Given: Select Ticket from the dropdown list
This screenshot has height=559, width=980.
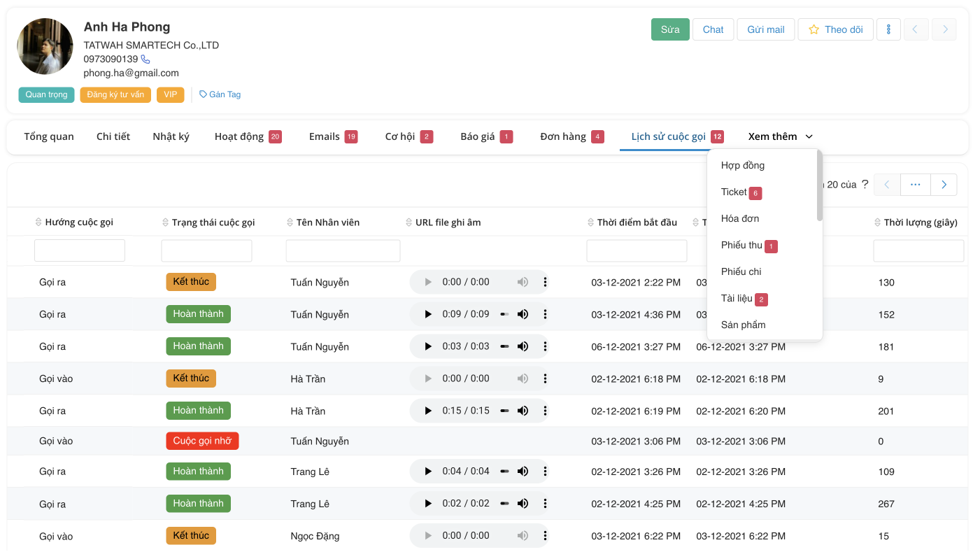Looking at the screenshot, I should coord(734,192).
